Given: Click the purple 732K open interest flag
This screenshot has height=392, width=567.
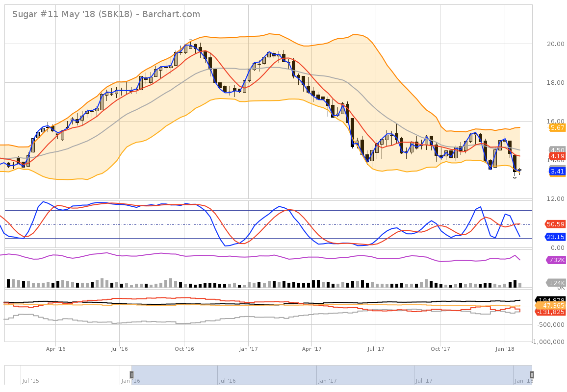Looking at the screenshot, I should [556, 260].
